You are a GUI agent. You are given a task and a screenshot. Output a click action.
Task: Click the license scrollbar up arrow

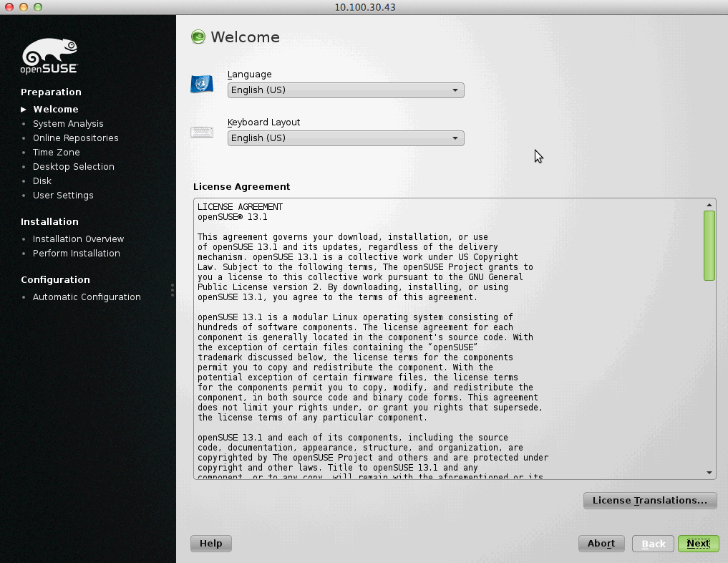[709, 205]
